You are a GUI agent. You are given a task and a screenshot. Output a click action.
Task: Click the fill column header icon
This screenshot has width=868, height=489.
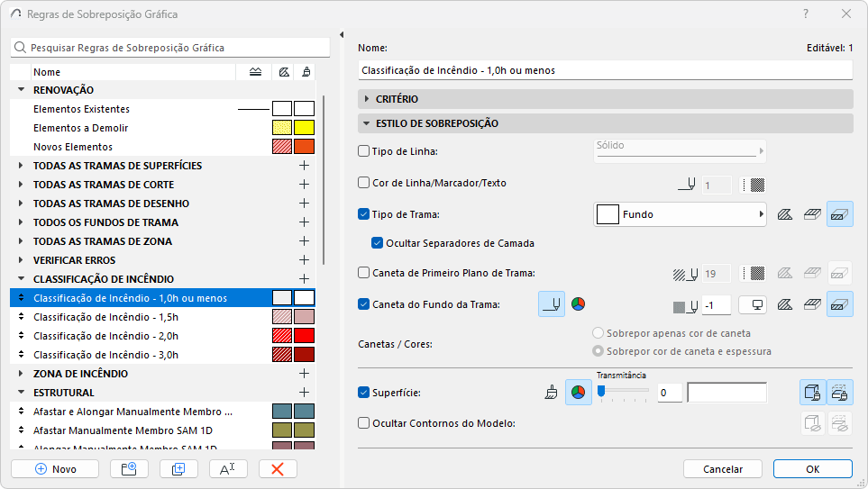pyautogui.click(x=284, y=72)
